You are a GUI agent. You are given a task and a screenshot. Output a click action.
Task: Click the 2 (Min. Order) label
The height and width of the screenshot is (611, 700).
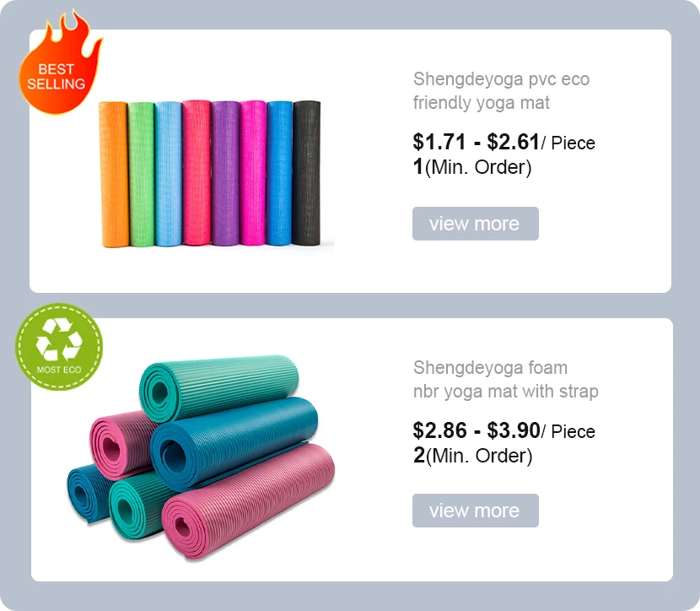pyautogui.click(x=472, y=456)
